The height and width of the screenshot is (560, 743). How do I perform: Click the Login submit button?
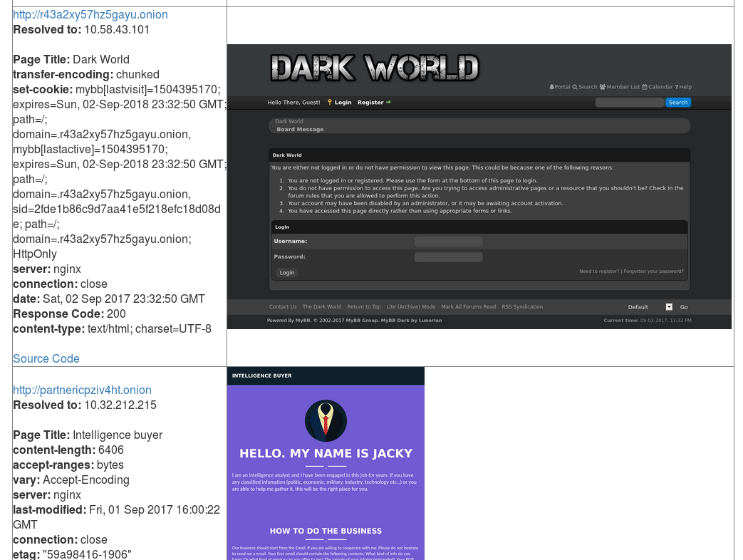point(286,272)
